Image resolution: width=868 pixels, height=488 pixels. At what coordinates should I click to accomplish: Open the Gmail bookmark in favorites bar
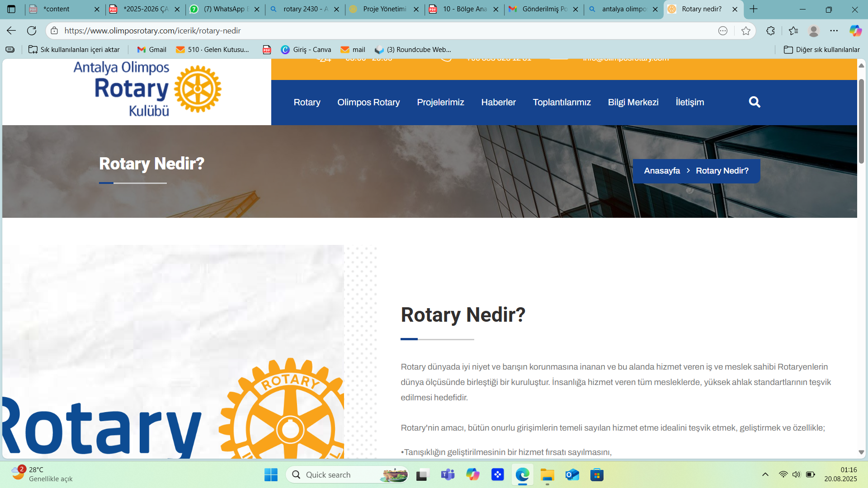[152, 50]
